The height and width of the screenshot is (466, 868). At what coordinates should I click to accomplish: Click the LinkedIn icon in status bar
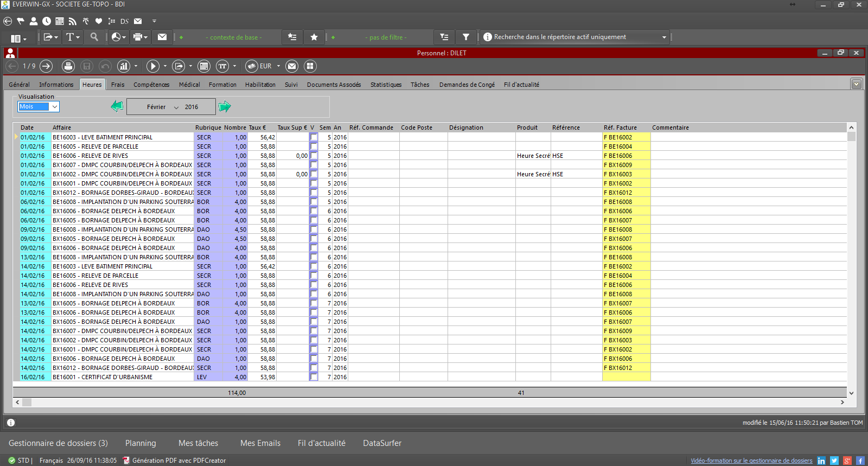821,461
